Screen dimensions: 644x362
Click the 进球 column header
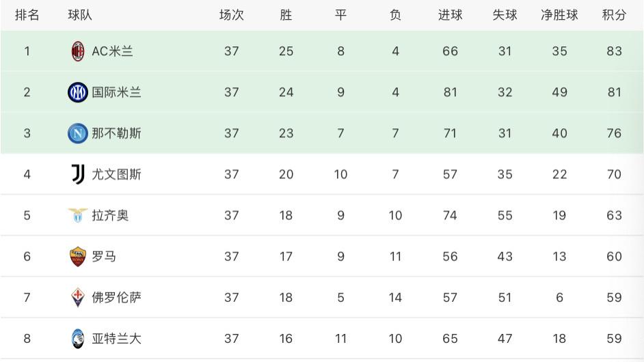[450, 15]
